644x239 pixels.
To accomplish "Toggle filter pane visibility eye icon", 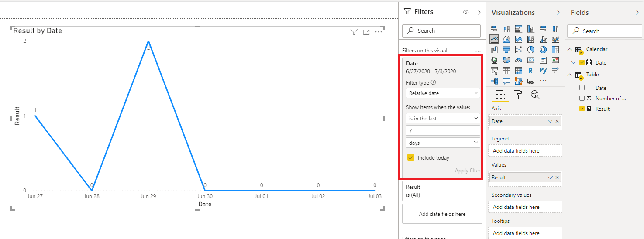I will click(466, 12).
